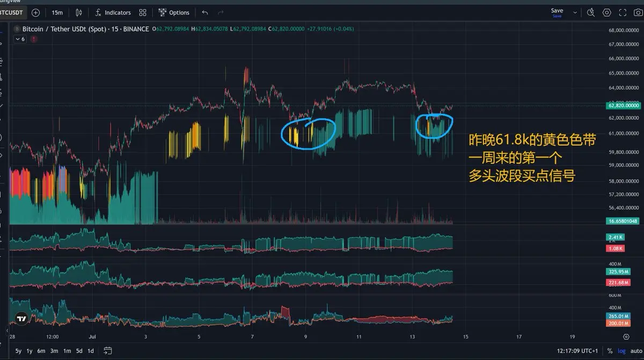Select the 1d time range
This screenshot has height=360, width=644.
(x=91, y=351)
